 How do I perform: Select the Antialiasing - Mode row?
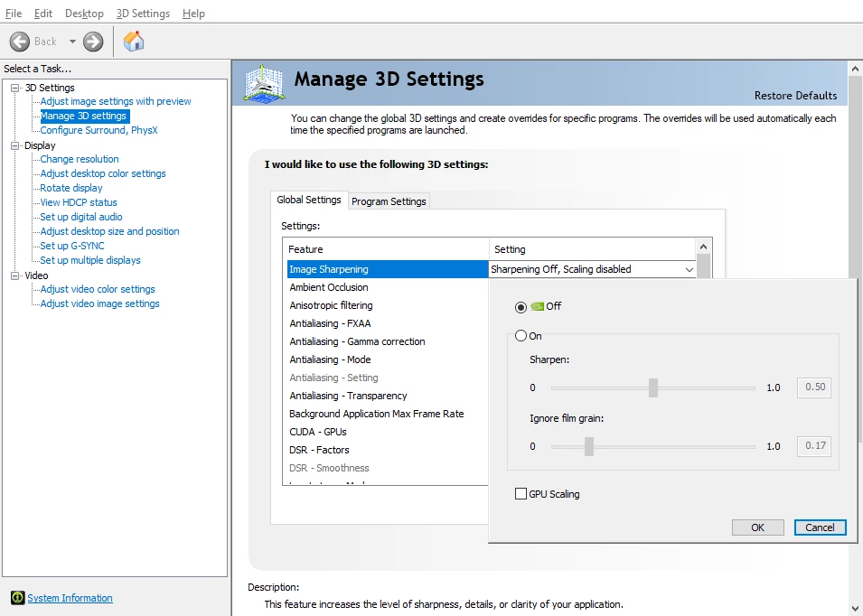pos(388,359)
